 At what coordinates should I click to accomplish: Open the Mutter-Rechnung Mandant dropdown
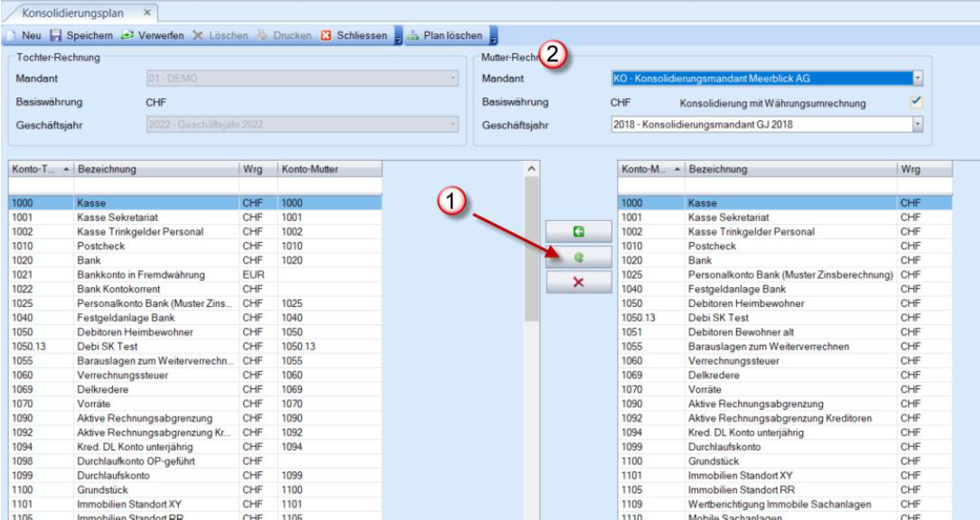(918, 79)
